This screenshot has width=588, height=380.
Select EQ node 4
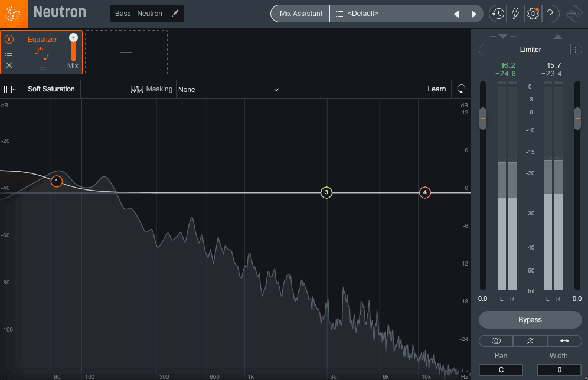pos(425,192)
